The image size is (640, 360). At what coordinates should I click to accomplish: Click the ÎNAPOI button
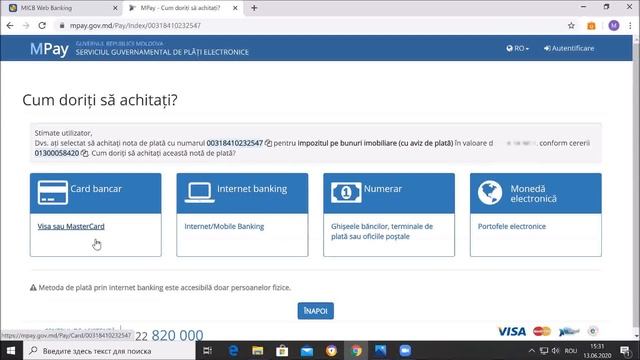coord(316,311)
